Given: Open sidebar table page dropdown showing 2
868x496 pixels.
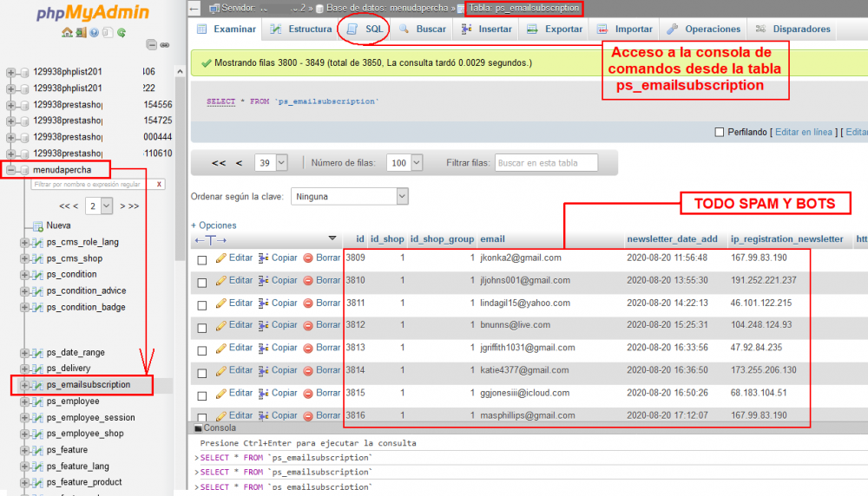Looking at the screenshot, I should [x=99, y=206].
